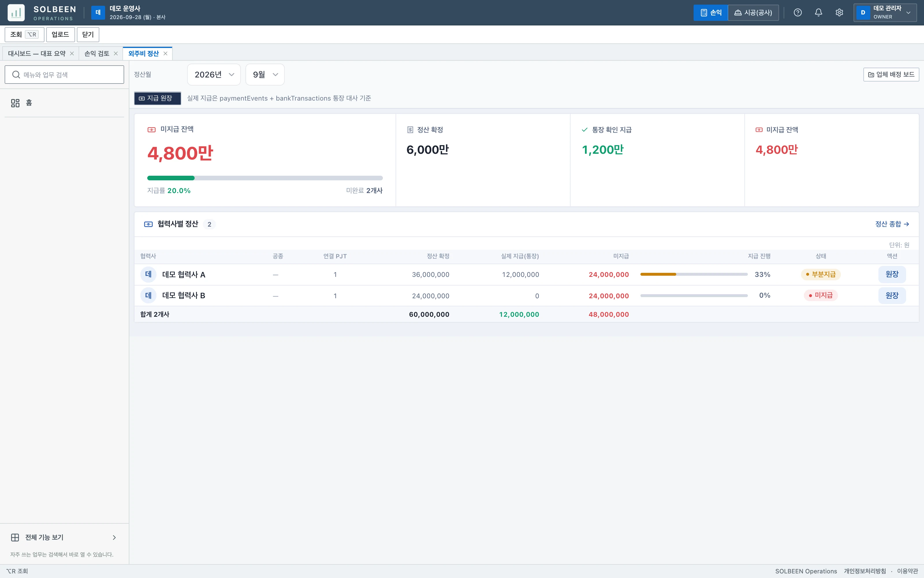Close the 대시보드 — 대표 요약 tab
924x578 pixels.
(x=72, y=53)
